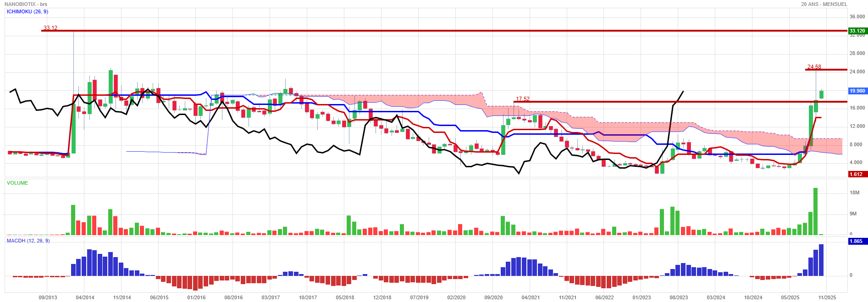
Task: Click the 10/2024 date axis label
Action: click(x=753, y=297)
